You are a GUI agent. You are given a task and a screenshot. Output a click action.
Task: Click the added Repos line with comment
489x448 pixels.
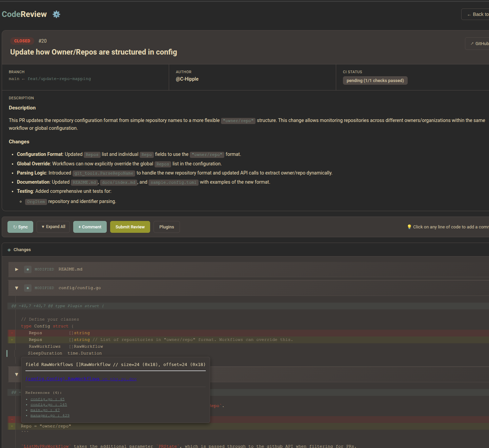(248, 340)
